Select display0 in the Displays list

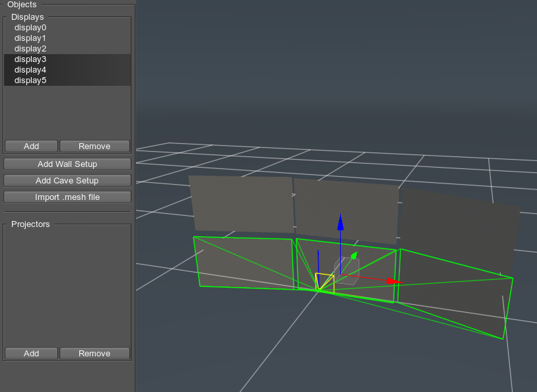30,28
